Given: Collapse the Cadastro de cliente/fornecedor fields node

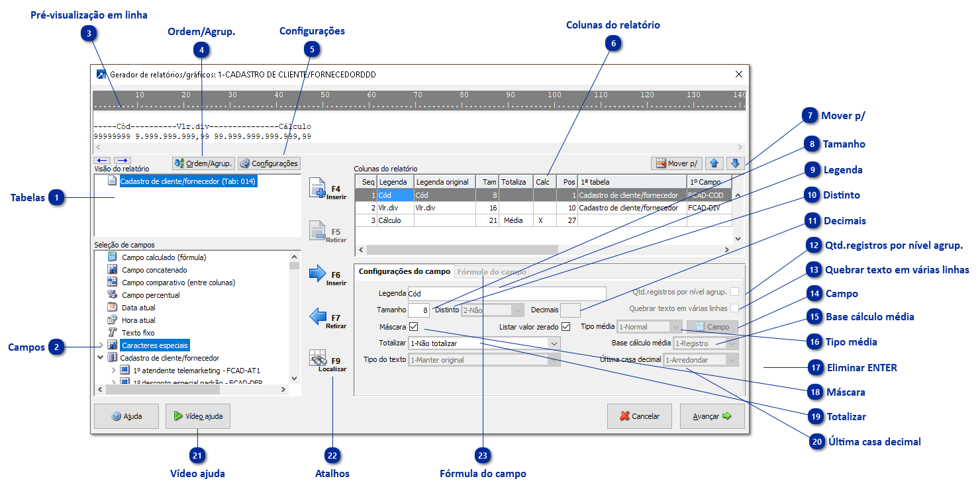Looking at the screenshot, I should 101,358.
